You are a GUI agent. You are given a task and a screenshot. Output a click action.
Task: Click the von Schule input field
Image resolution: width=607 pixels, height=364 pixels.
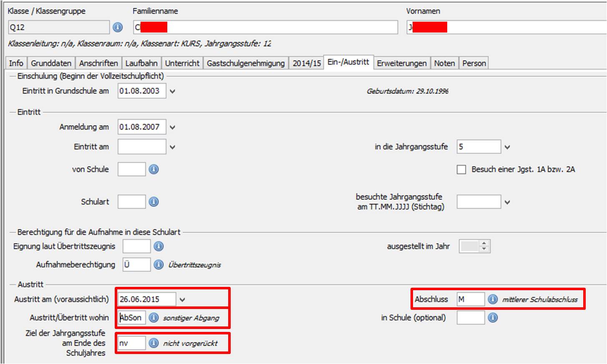(x=132, y=169)
